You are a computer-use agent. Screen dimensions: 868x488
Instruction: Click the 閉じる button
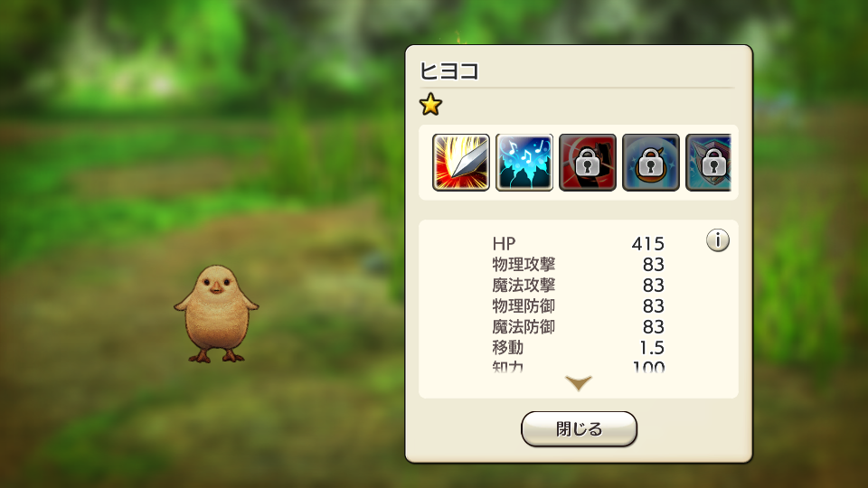coord(579,428)
